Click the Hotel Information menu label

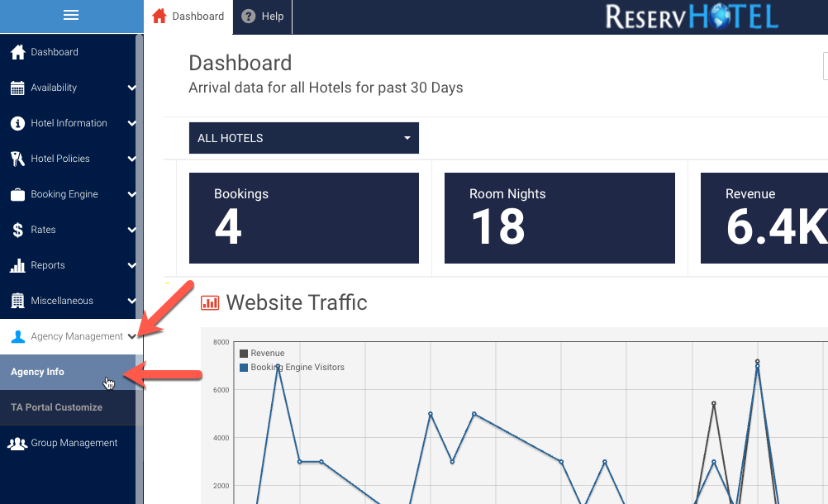(69, 123)
